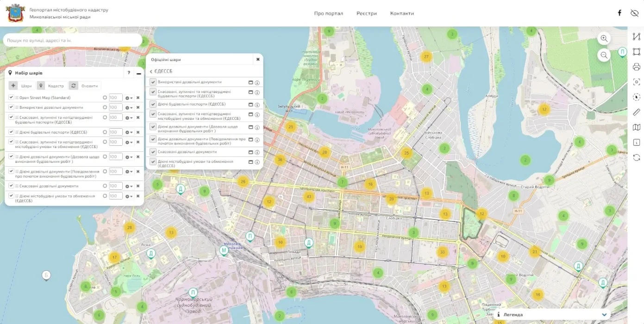Screen dimensions: 644x324
Task: Open help in the Набір шарів panel
Action: click(x=129, y=73)
